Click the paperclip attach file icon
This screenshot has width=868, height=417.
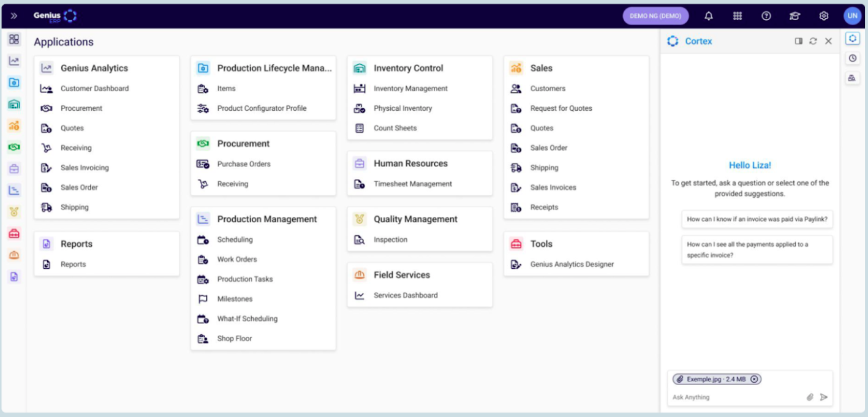click(x=810, y=397)
